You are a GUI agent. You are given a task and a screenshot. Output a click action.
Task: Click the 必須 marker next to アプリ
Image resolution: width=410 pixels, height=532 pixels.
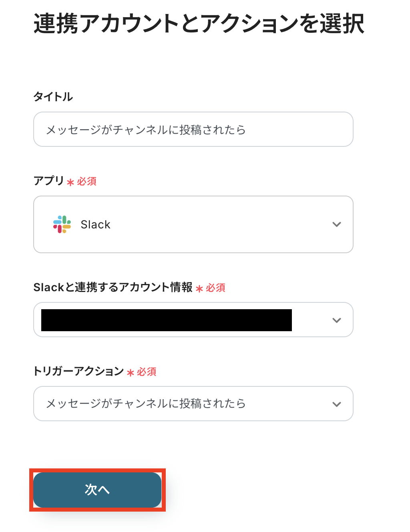[x=87, y=182]
